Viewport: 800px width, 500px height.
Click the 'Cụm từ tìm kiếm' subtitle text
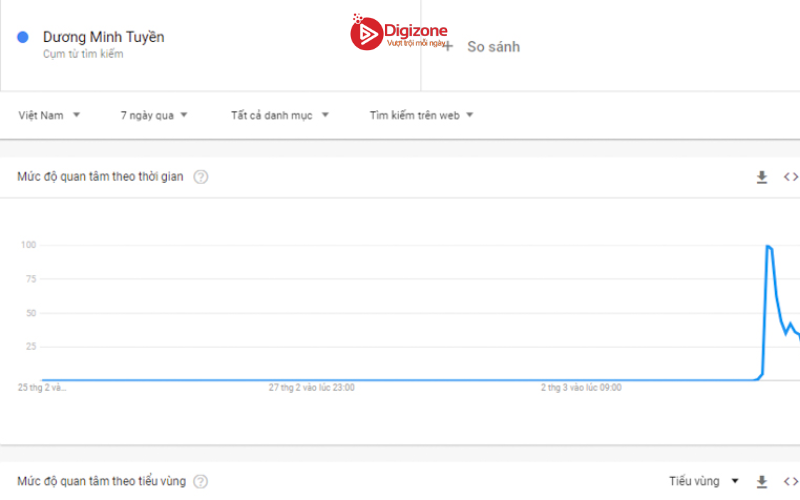click(83, 54)
